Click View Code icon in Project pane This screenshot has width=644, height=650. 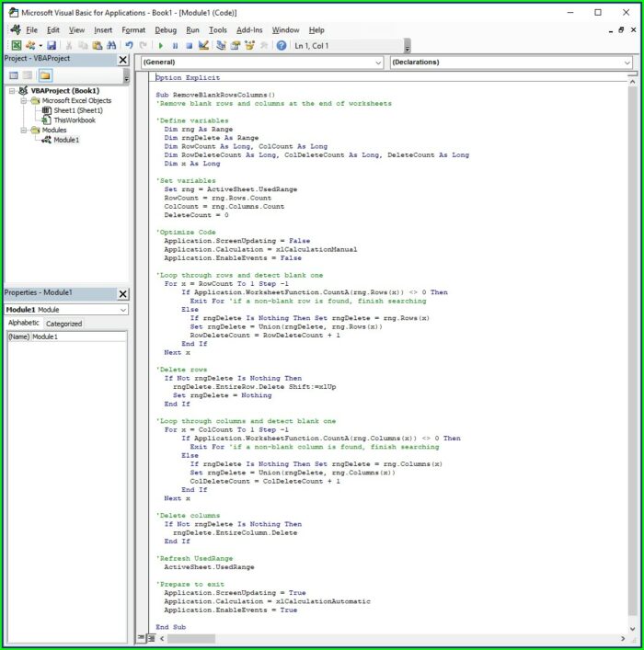[x=14, y=75]
